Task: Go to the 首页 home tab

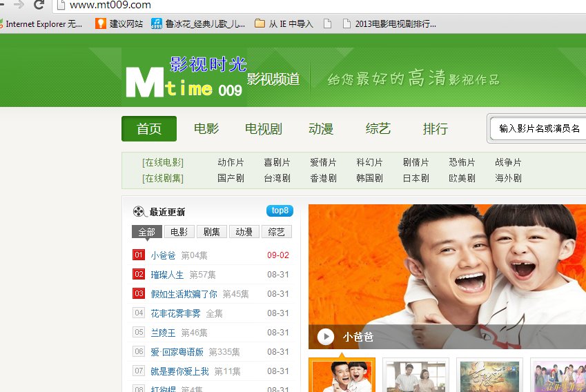Action: pyautogui.click(x=148, y=128)
